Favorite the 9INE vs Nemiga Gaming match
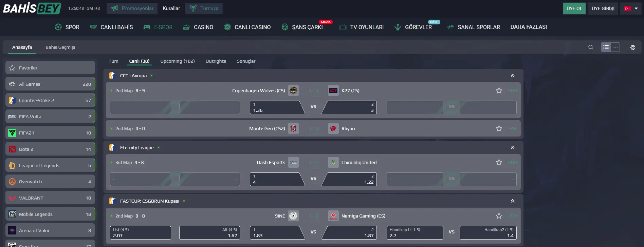The height and width of the screenshot is (247, 644). click(499, 216)
